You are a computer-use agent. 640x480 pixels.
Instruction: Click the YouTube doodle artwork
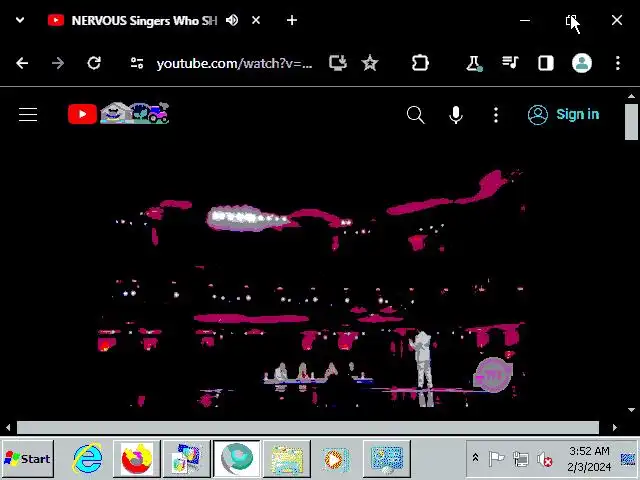[135, 113]
